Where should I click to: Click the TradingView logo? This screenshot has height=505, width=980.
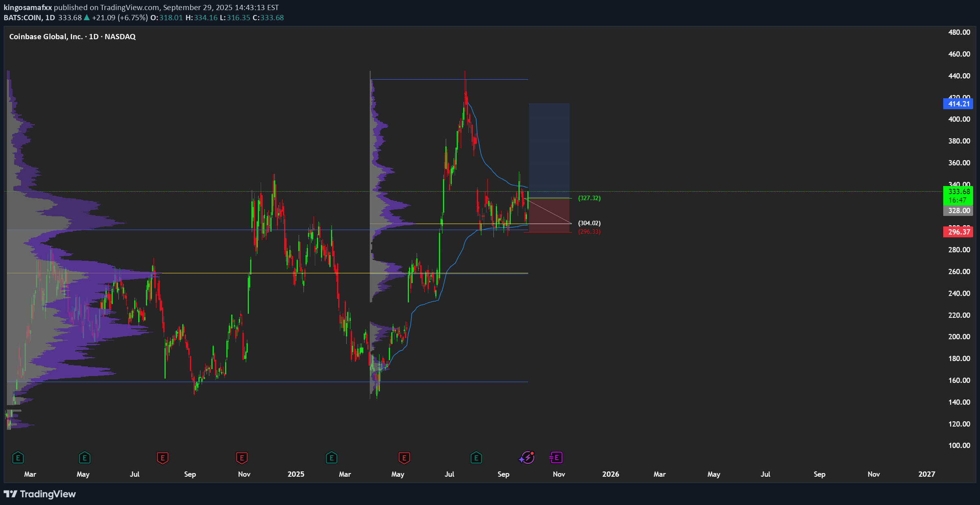click(40, 494)
